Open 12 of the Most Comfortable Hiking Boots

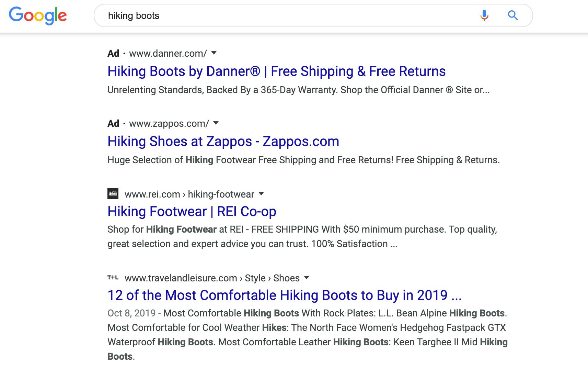click(x=284, y=295)
